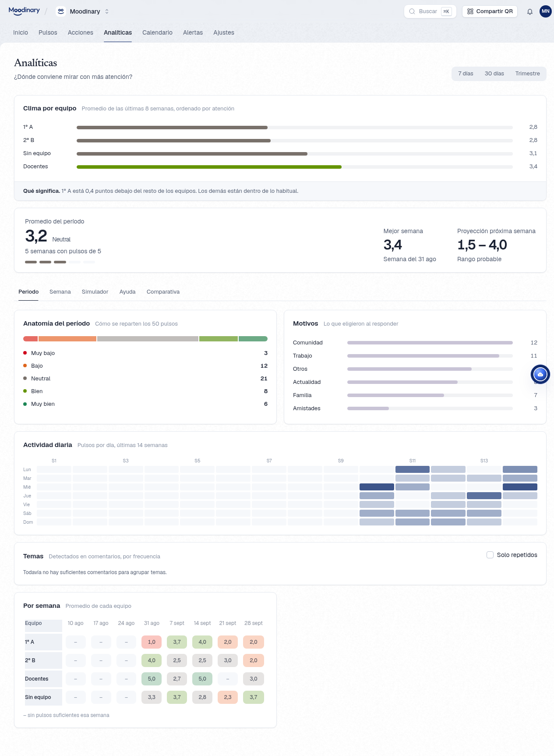Open the Ayuda sub-tab
This screenshot has width=554, height=756.
(127, 292)
